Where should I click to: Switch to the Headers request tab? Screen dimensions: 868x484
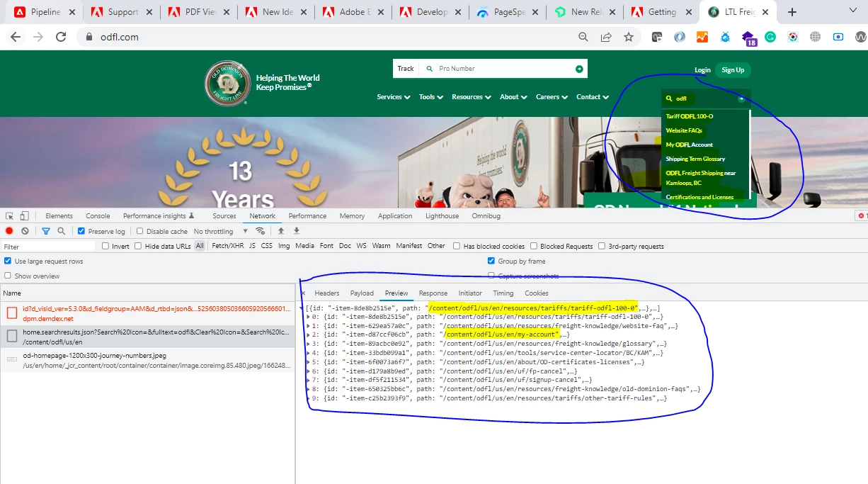coord(327,293)
